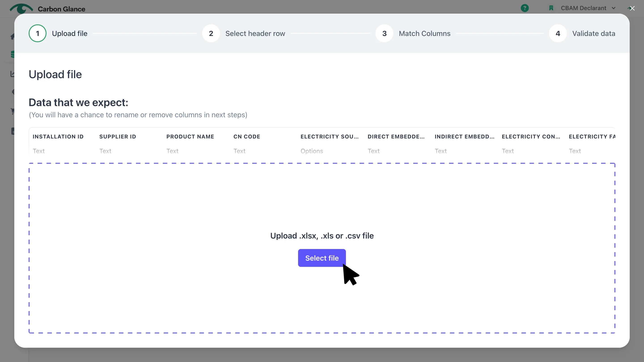Viewport: 644px width, 362px height.
Task: Click the INDIRECT EMBEDD... column header
Action: pos(464,137)
